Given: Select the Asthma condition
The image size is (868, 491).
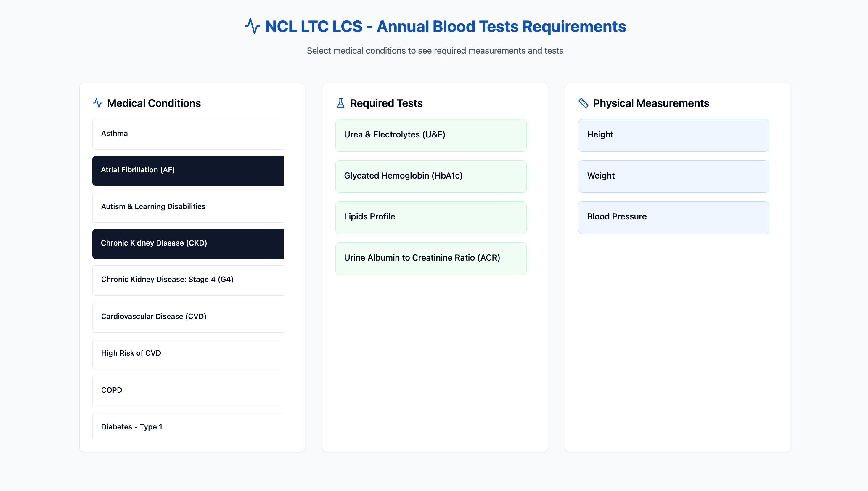Looking at the screenshot, I should pos(188,134).
